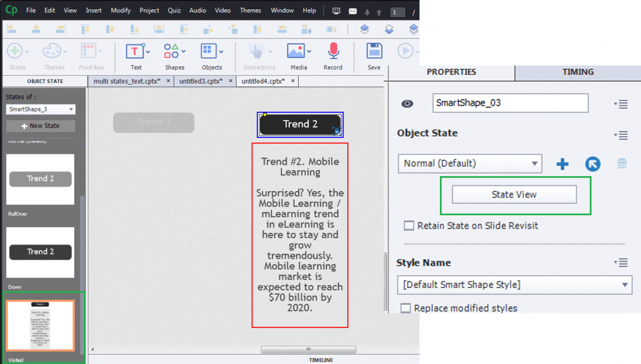This screenshot has height=364, width=641.
Task: Open the SmartShape_3 states dropdown
Action: (x=40, y=108)
